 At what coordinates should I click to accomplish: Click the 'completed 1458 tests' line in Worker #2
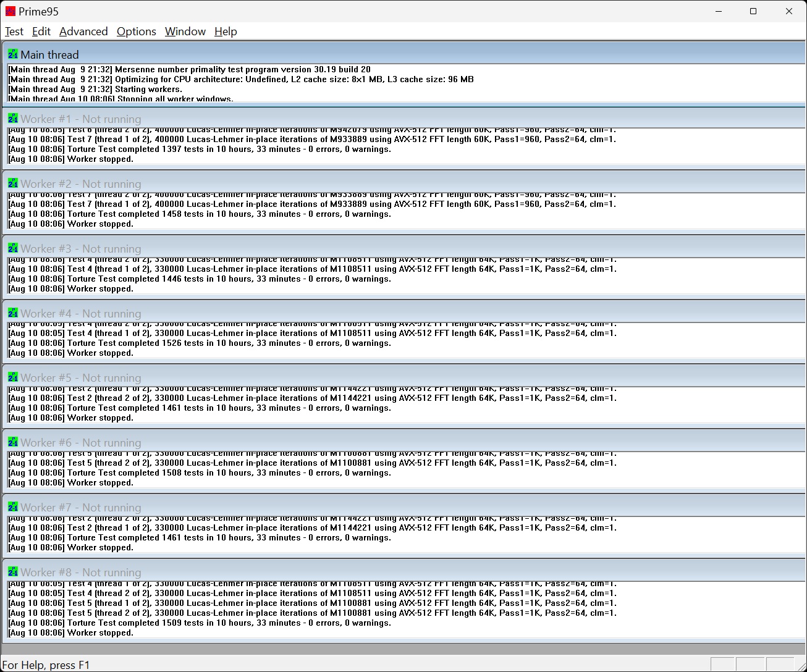tap(200, 214)
